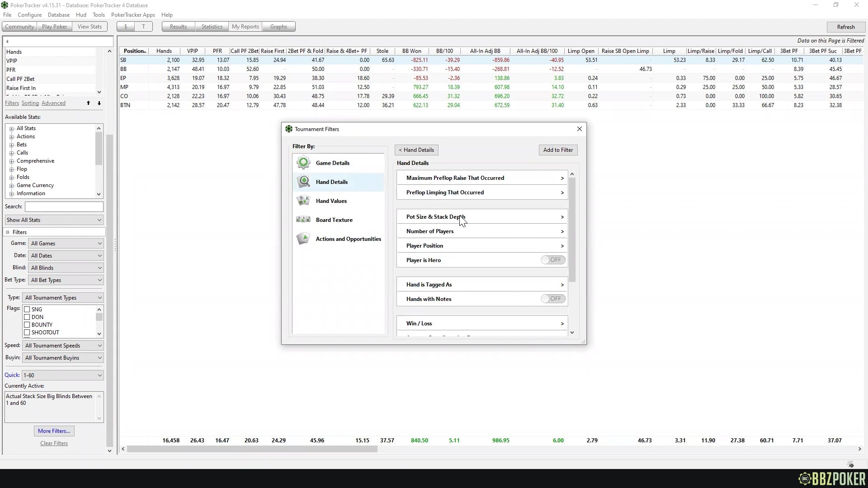Click the Add to Filter button

click(x=558, y=150)
